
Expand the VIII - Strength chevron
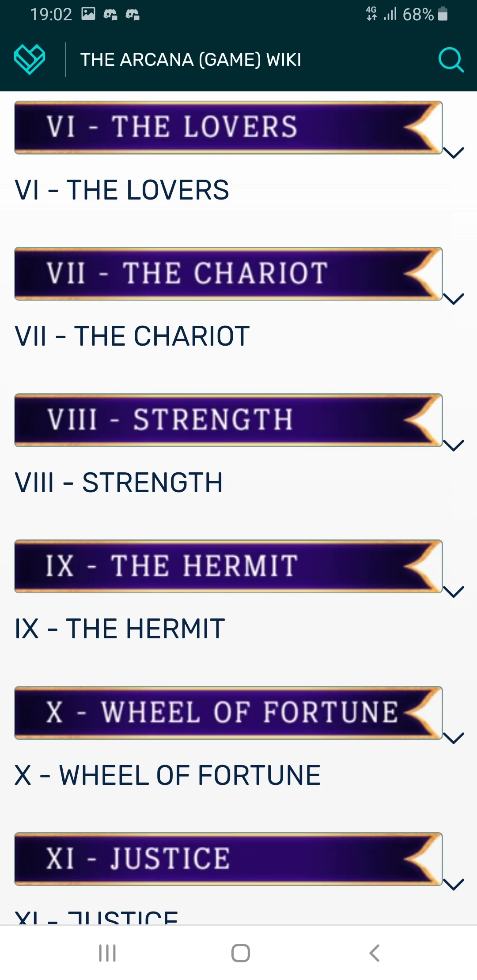pyautogui.click(x=454, y=445)
